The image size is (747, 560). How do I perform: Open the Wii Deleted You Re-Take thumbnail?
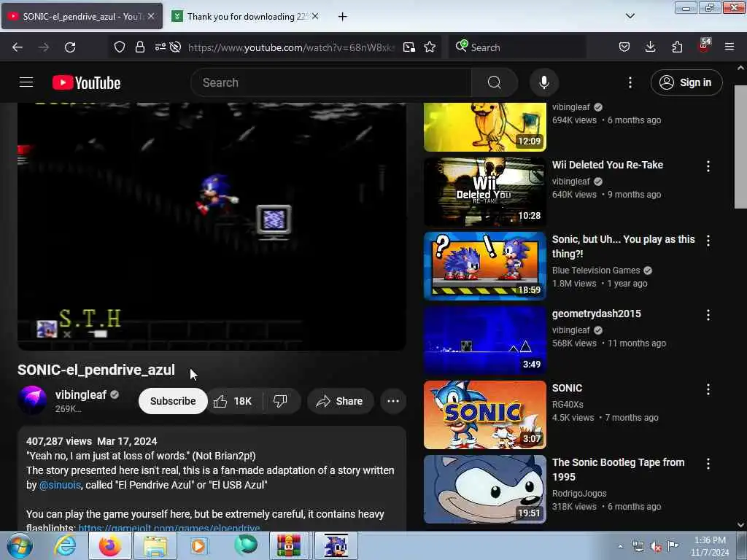pyautogui.click(x=485, y=192)
